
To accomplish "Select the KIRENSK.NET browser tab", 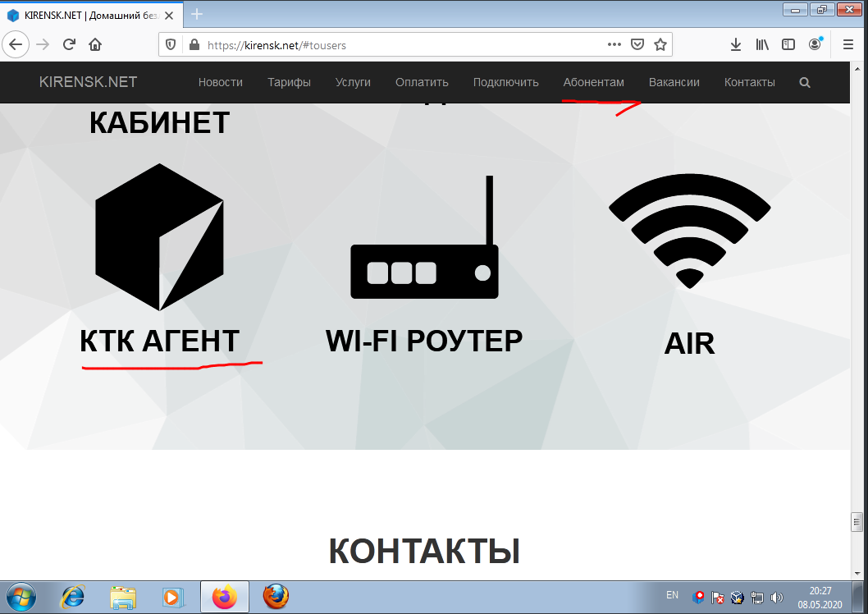I will (91, 15).
